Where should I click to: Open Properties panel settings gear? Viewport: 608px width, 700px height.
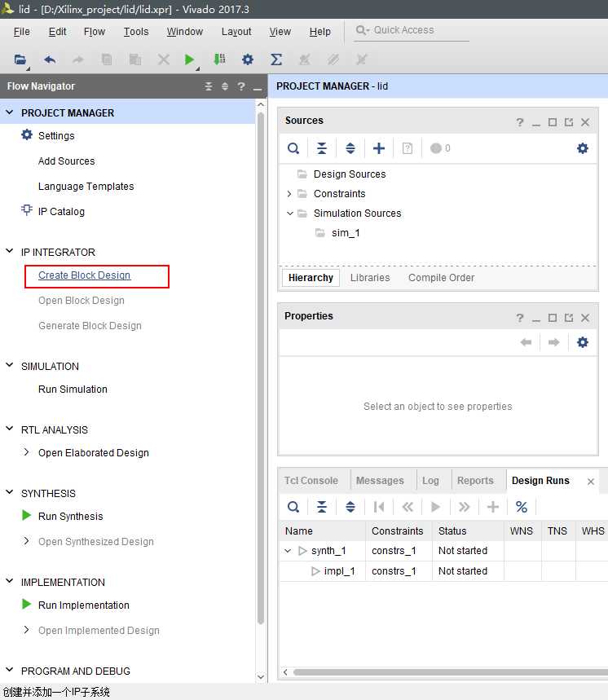[x=583, y=342]
